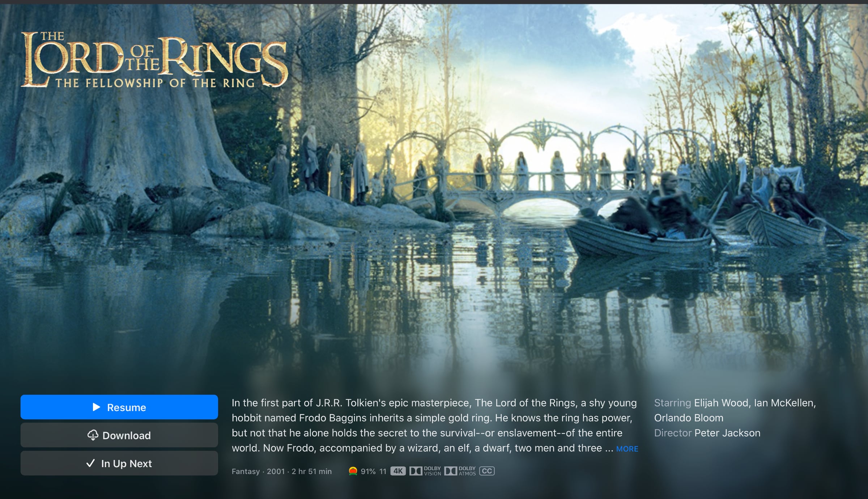Click the 2 hr 51 min runtime
The height and width of the screenshot is (499, 868).
coord(312,471)
